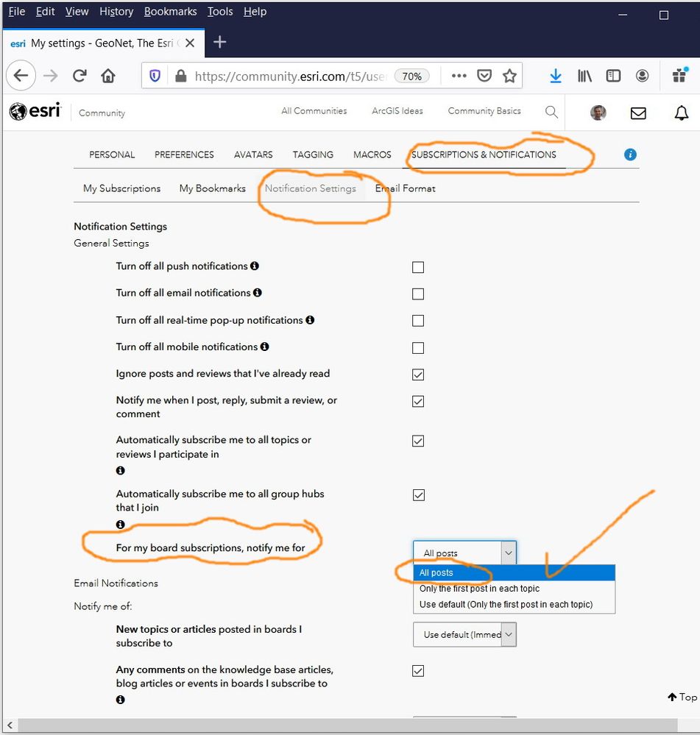This screenshot has height=735, width=700.
Task: Open the My Bookmarks sub-tab
Action: coord(213,188)
